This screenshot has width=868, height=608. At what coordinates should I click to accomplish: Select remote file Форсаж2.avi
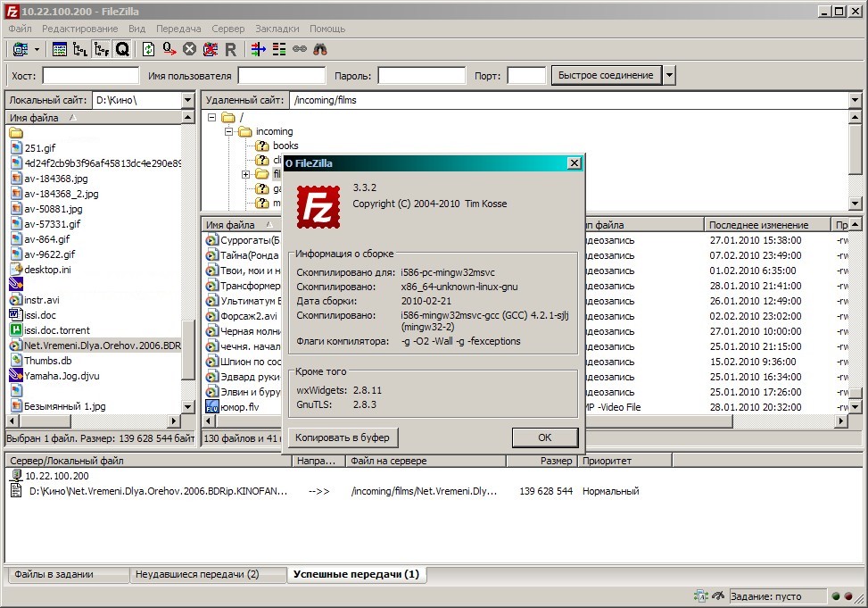(249, 316)
